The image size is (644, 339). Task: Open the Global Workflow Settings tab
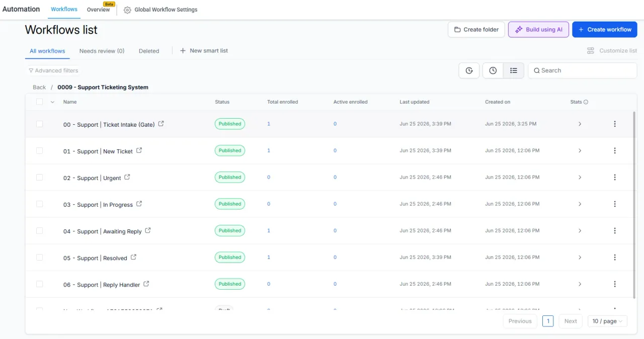click(160, 10)
